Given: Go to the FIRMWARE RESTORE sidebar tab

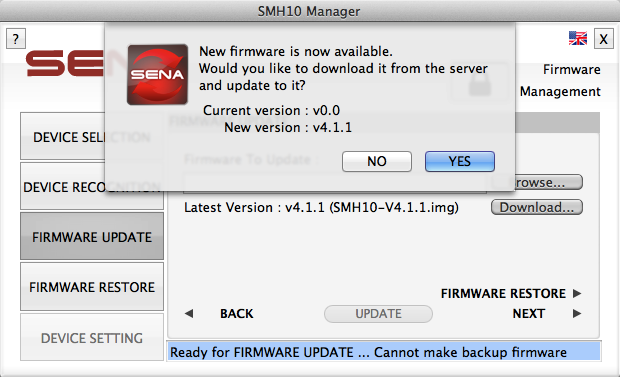Looking at the screenshot, I should (92, 286).
